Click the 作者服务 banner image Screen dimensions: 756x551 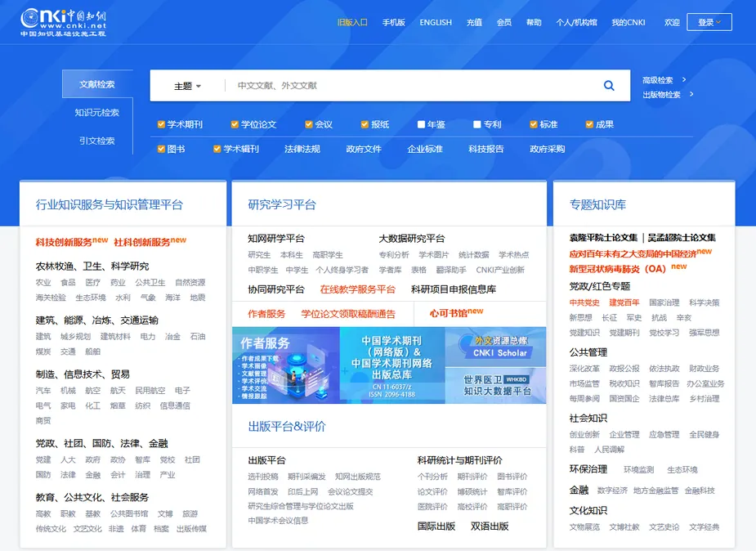[x=286, y=365]
